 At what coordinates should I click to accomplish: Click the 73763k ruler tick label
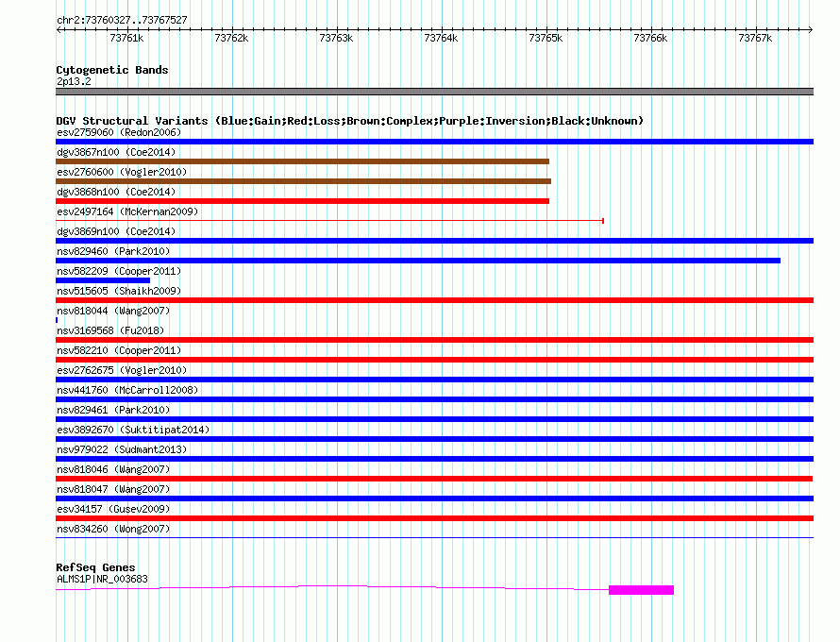tap(336, 38)
